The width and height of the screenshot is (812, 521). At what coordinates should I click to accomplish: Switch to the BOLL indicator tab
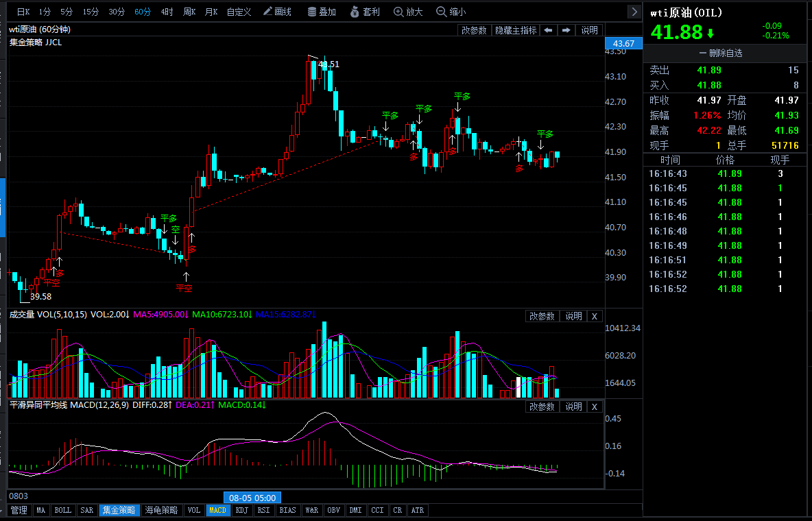[62, 510]
